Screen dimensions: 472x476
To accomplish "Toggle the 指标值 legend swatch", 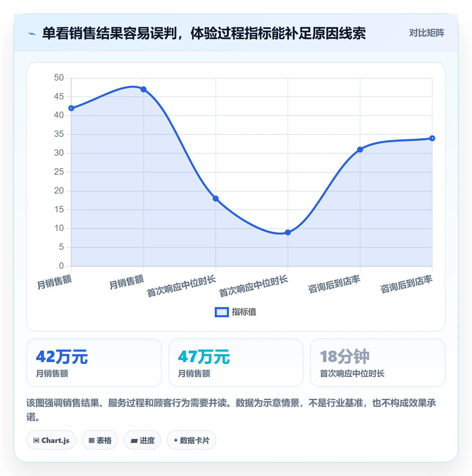I will (222, 312).
